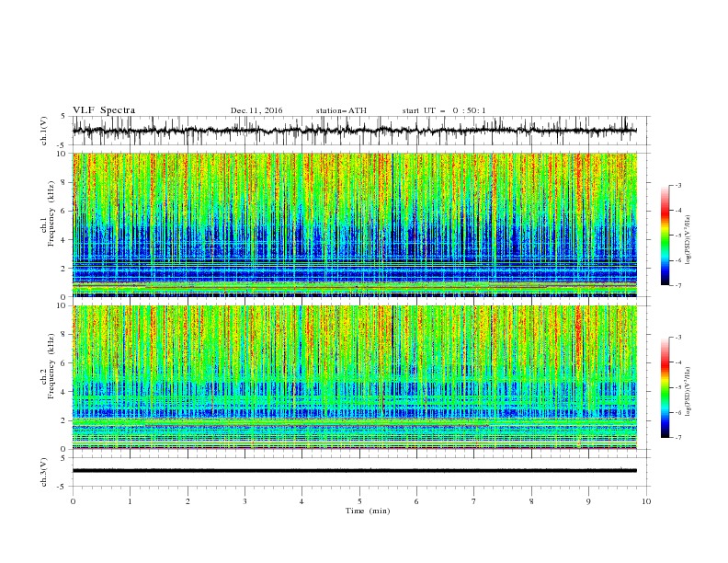
Task: Click time axis tick label "1"
Action: 130,501
